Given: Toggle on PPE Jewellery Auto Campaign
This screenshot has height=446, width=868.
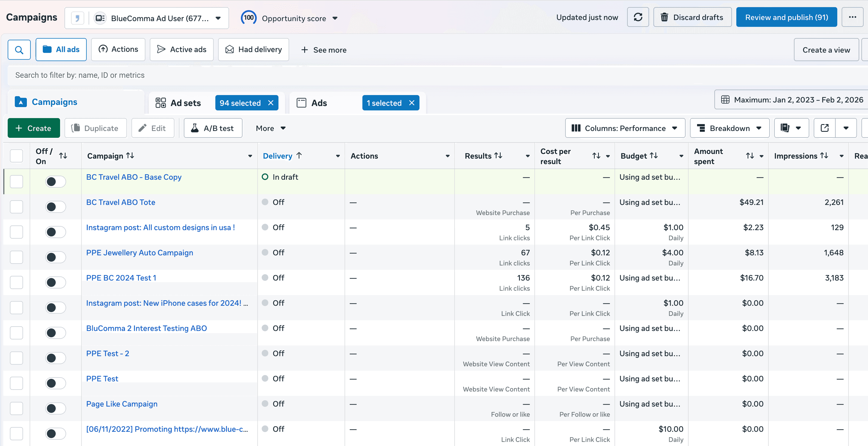Looking at the screenshot, I should point(56,257).
